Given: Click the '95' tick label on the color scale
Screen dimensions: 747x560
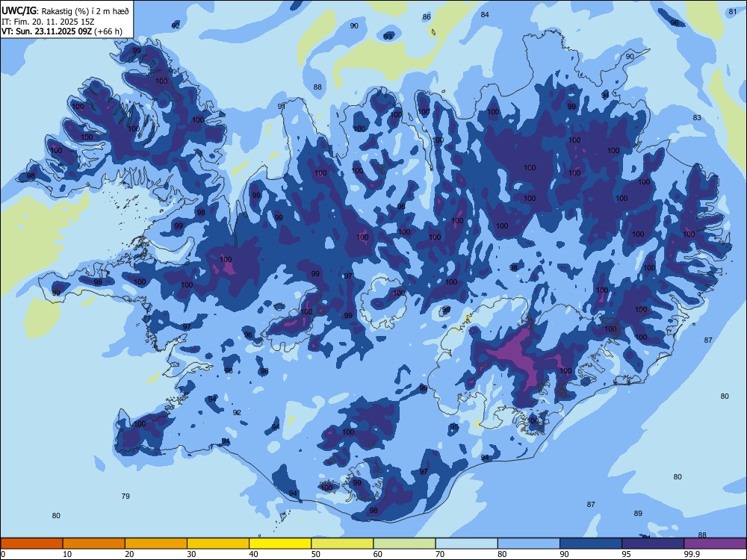Looking at the screenshot, I should [626, 554].
